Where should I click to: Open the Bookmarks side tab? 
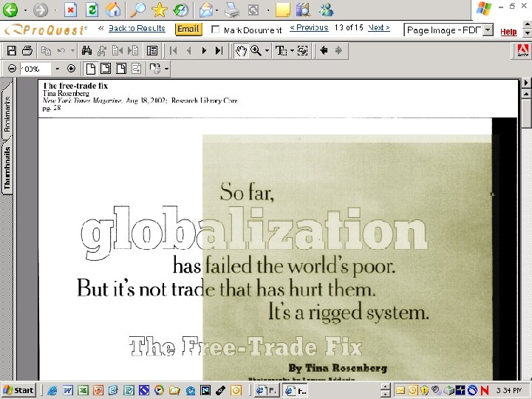(x=7, y=114)
